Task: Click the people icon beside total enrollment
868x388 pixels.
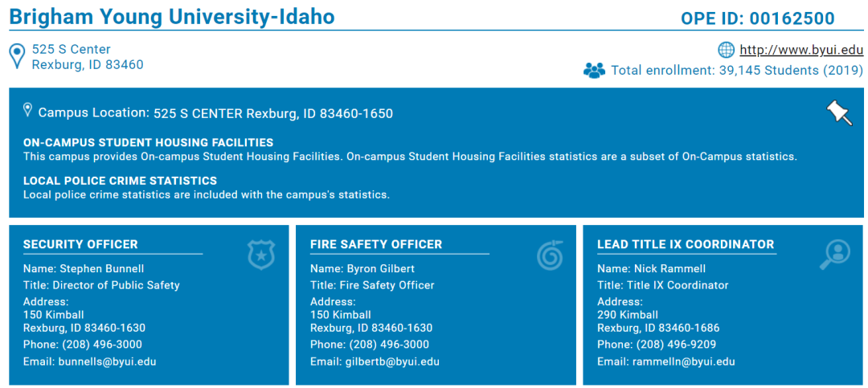Action: pyautogui.click(x=594, y=71)
